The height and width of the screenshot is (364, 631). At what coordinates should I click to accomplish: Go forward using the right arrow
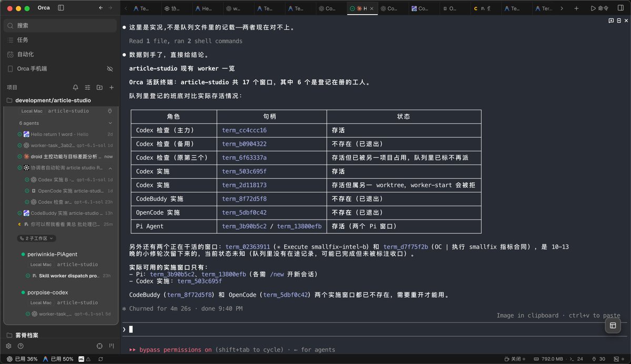tap(110, 8)
